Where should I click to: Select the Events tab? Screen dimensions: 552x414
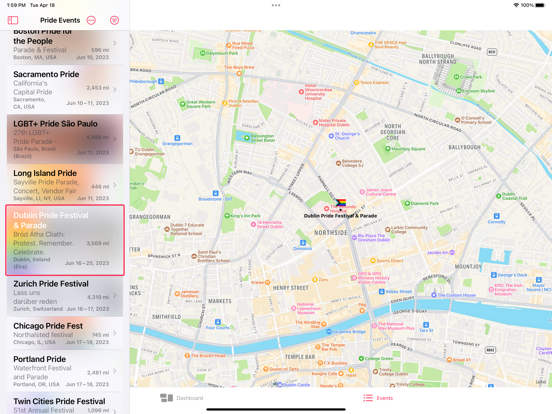pos(378,398)
